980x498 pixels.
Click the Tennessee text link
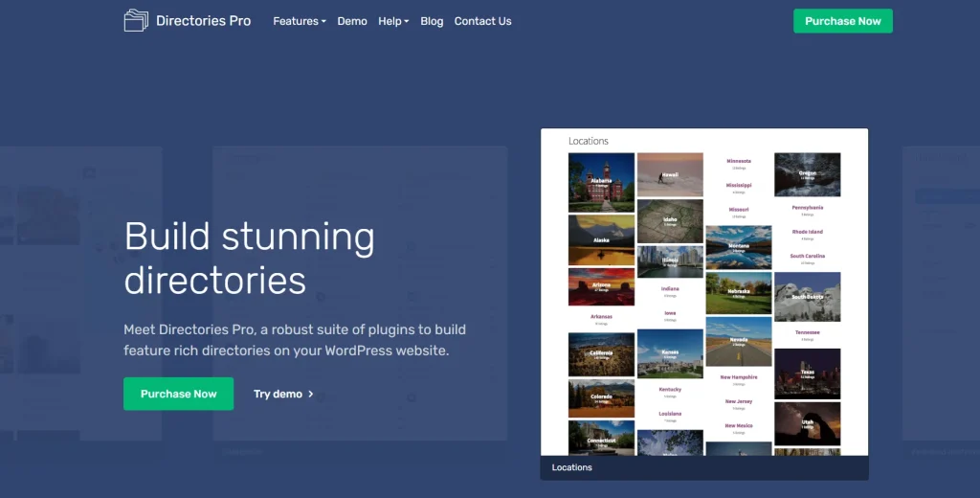point(808,332)
